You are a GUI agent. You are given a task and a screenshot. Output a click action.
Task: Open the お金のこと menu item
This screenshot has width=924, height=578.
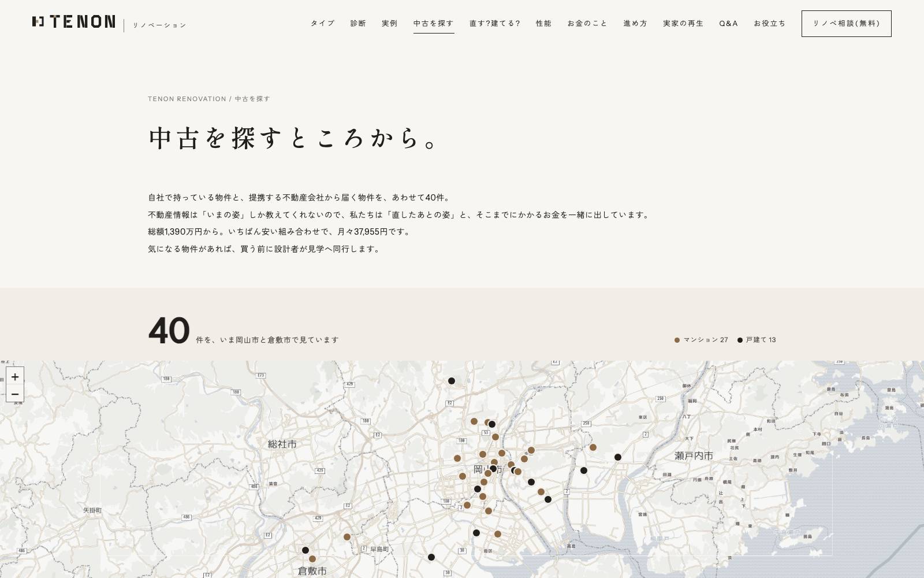[587, 23]
